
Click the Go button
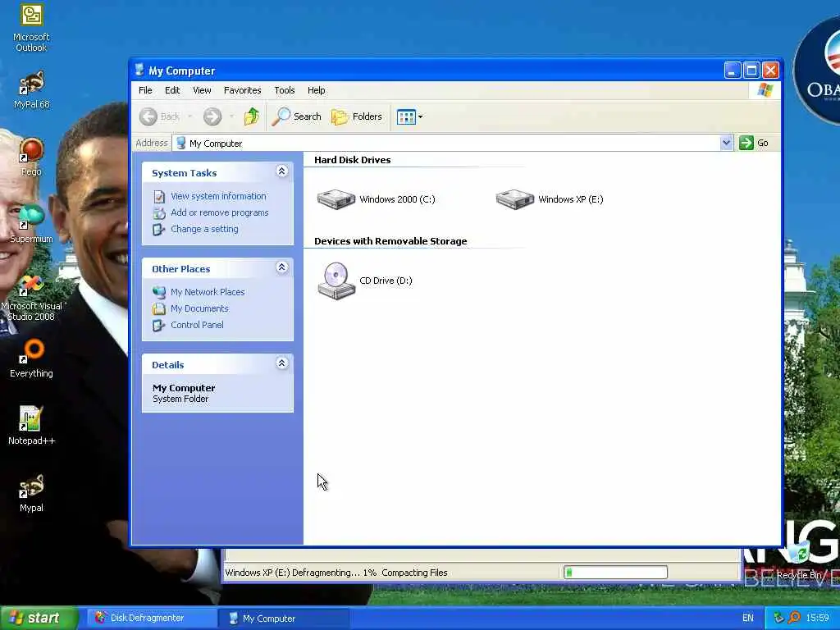pos(755,143)
